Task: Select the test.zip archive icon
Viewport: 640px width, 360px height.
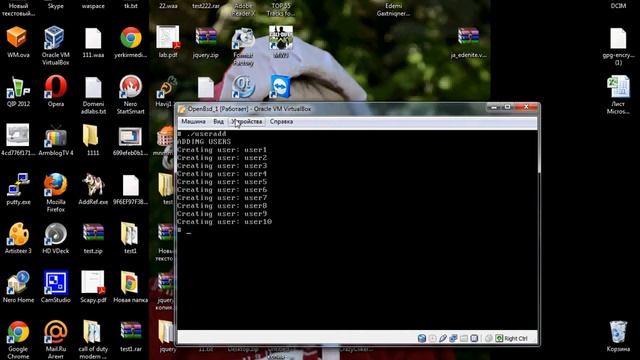Action: click(x=93, y=238)
